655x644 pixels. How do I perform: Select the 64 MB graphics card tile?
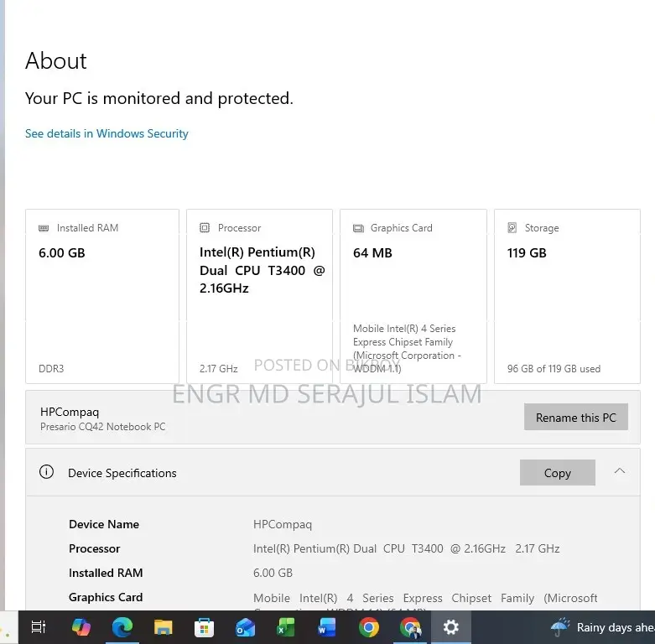[x=413, y=296]
